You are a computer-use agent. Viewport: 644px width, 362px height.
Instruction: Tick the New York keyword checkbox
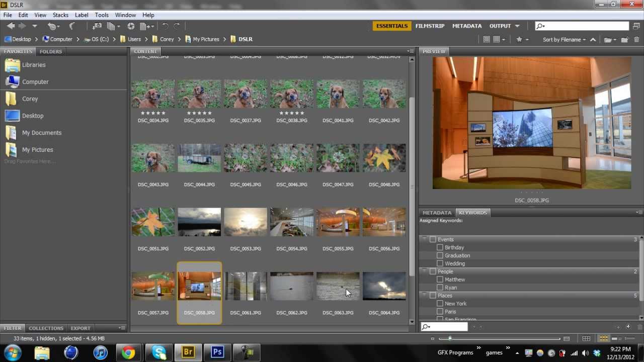[x=440, y=304]
